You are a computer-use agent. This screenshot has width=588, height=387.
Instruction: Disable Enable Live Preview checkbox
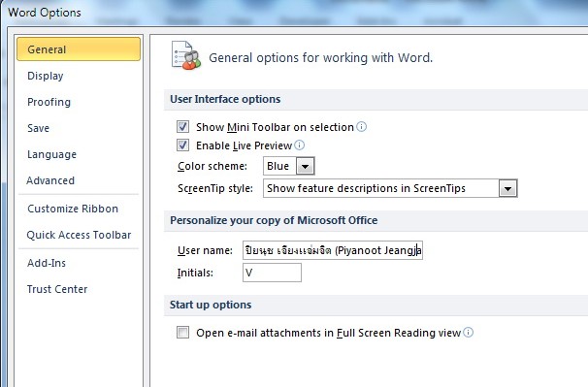click(182, 145)
